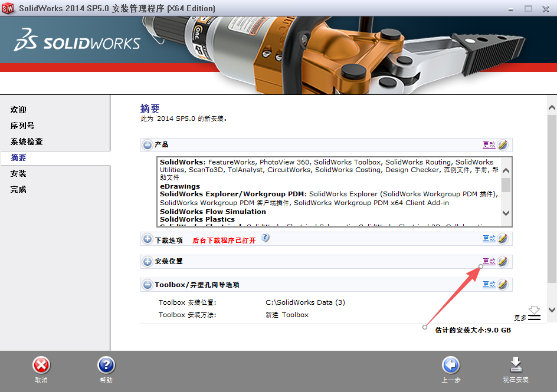Click the SolidWorks logo in the title bar

coord(8,9)
